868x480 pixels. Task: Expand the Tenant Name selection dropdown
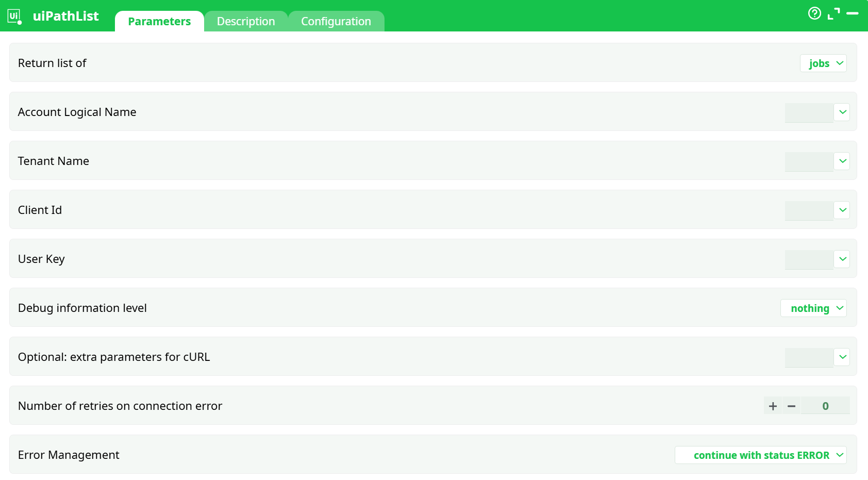842,161
